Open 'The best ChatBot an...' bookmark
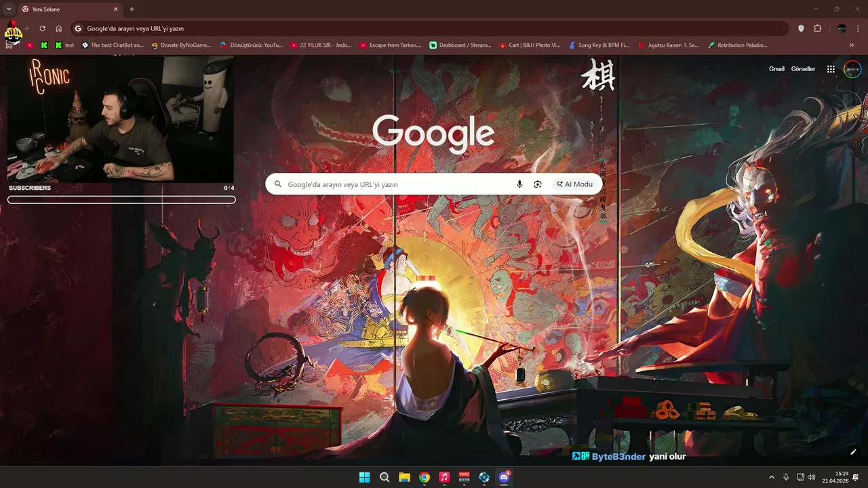This screenshot has height=488, width=868. [113, 45]
